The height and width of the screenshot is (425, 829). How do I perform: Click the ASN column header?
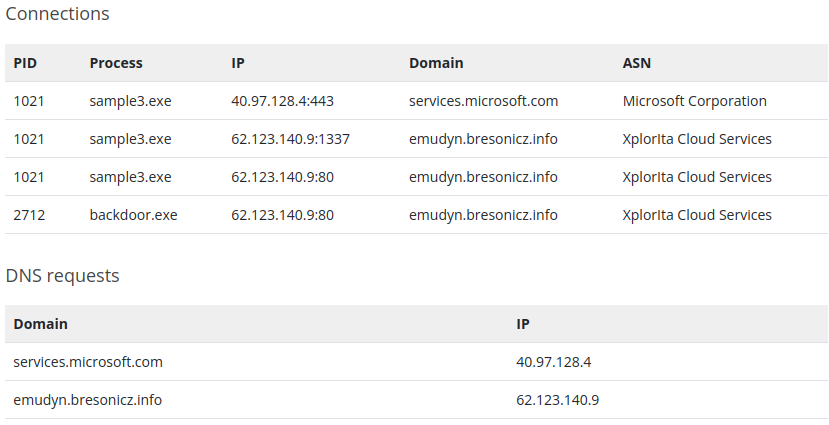637,63
